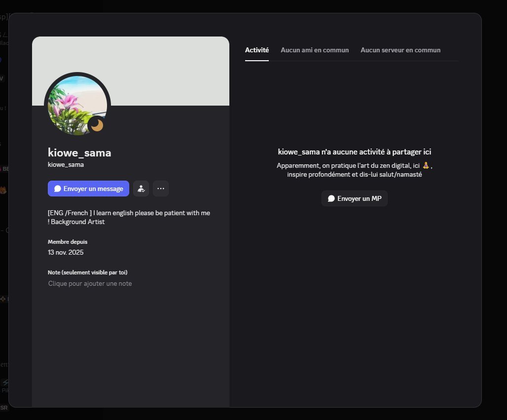
Task: Click Clique pour ajouter une note field
Action: tap(90, 283)
